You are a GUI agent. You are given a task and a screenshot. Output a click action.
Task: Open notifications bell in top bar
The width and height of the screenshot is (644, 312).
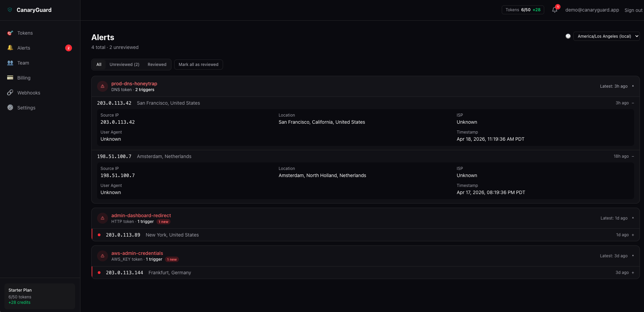(x=555, y=10)
